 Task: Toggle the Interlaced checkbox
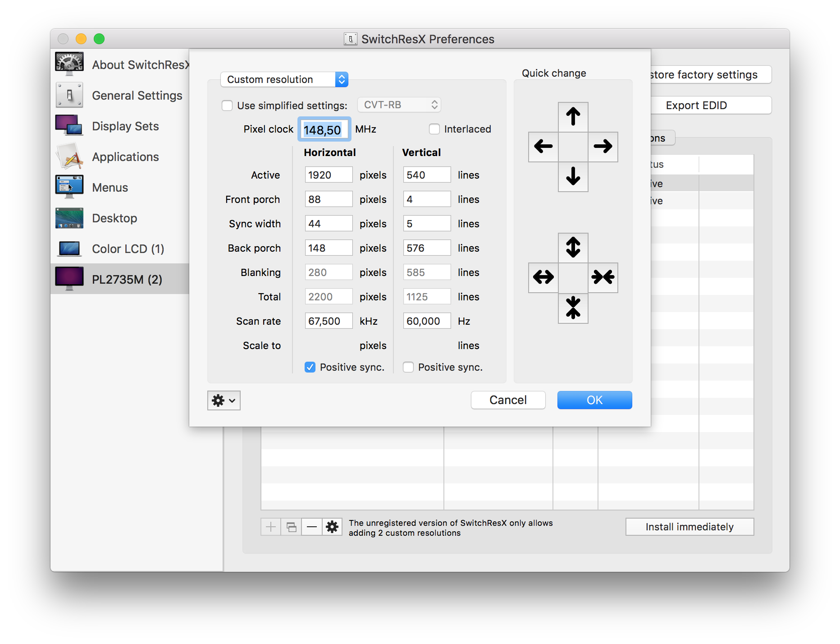point(434,129)
